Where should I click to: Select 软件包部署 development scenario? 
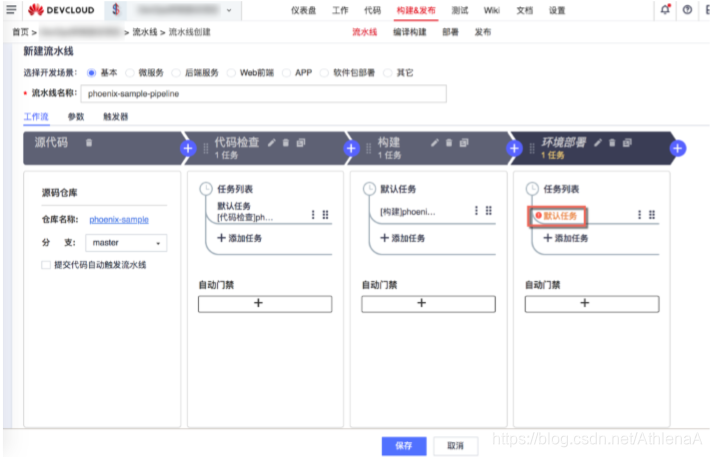(324, 73)
